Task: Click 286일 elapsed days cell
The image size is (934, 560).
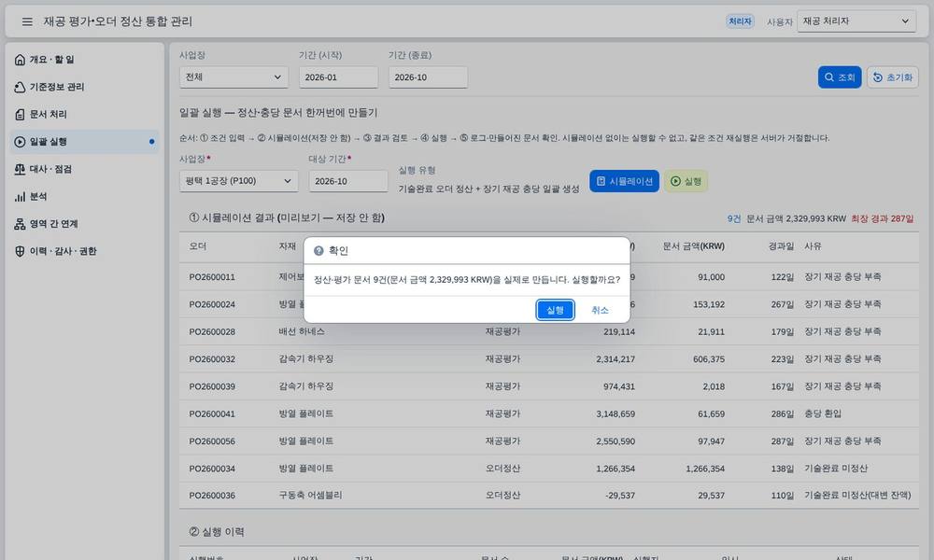Action: [782, 413]
